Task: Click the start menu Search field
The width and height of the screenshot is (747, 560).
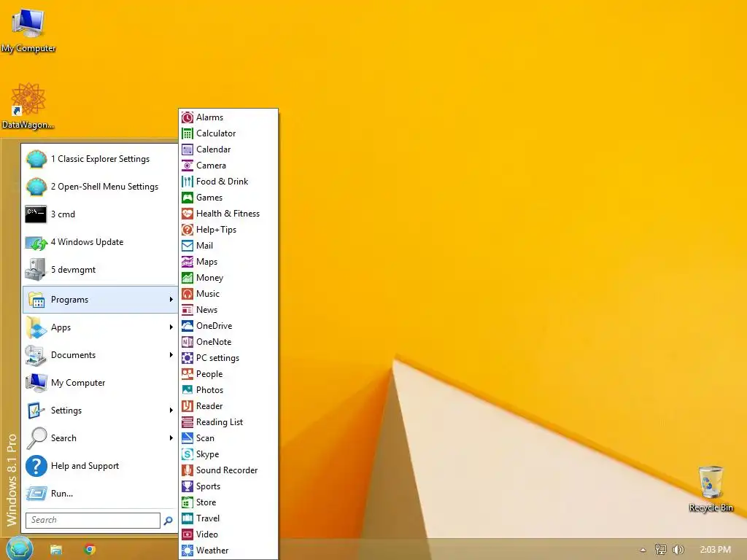Action: click(x=93, y=520)
